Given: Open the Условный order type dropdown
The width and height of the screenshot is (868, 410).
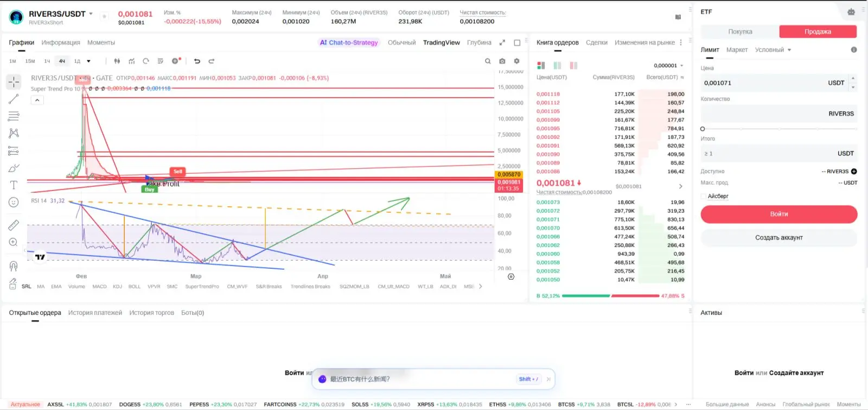Looking at the screenshot, I should (773, 50).
